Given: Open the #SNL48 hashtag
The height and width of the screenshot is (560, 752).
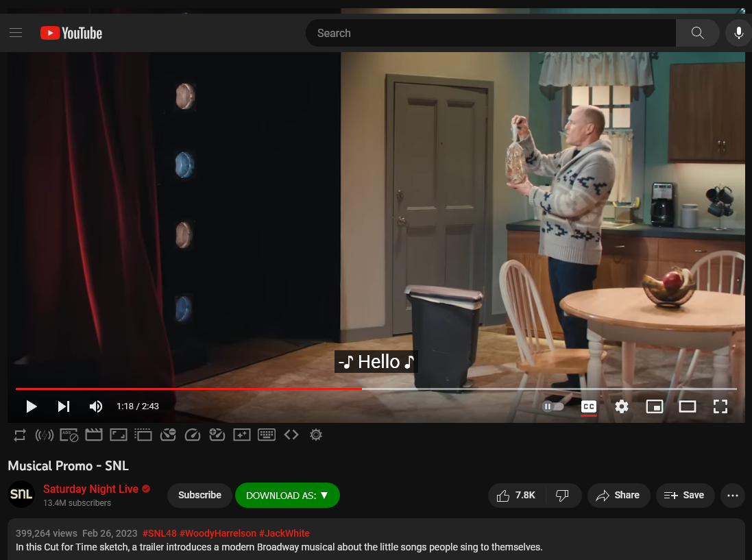Looking at the screenshot, I should coord(159,533).
